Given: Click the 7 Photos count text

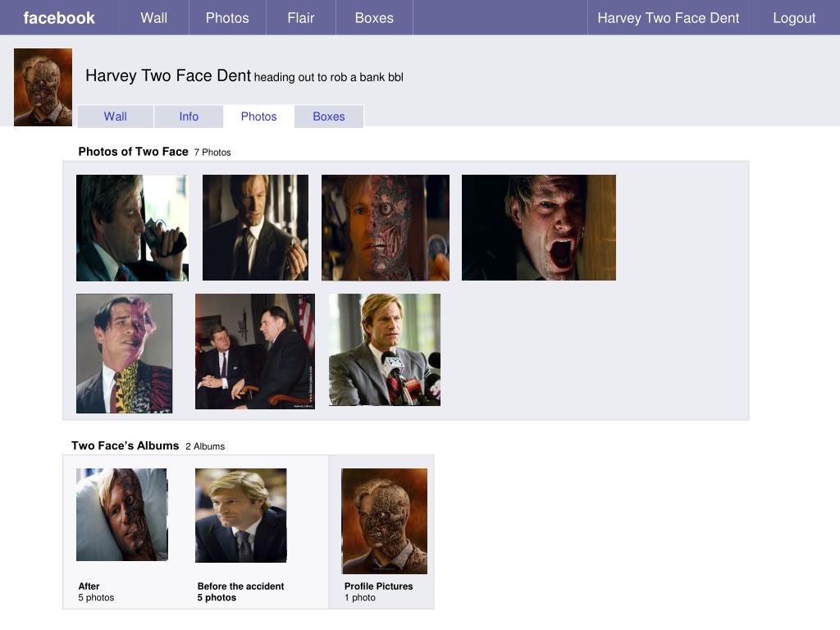Looking at the screenshot, I should 212,152.
